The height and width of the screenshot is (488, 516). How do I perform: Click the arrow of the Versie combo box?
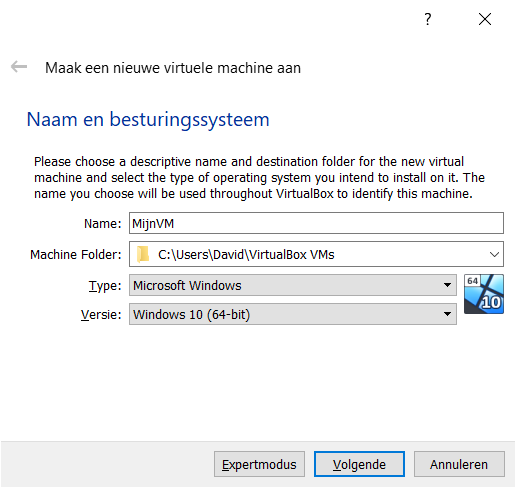click(447, 314)
